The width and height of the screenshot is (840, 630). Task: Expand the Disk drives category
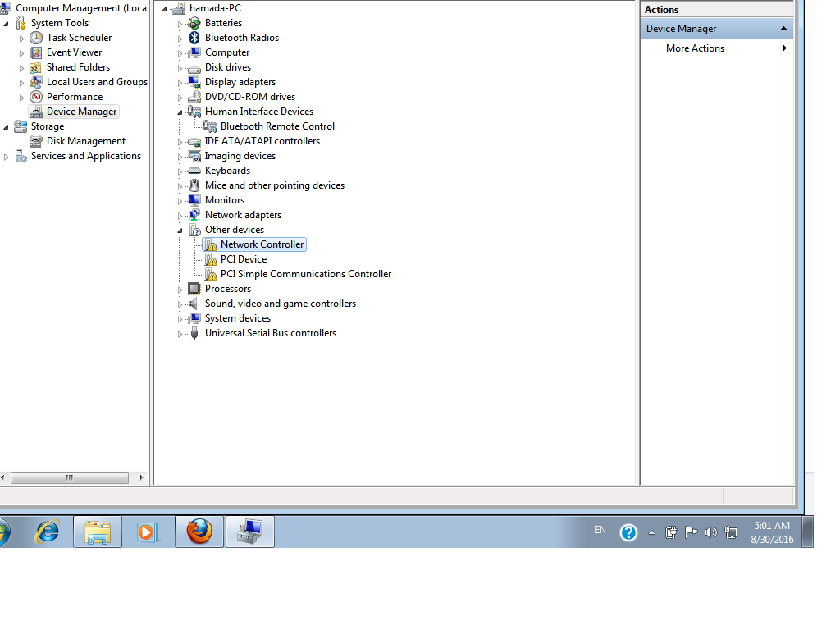180,68
